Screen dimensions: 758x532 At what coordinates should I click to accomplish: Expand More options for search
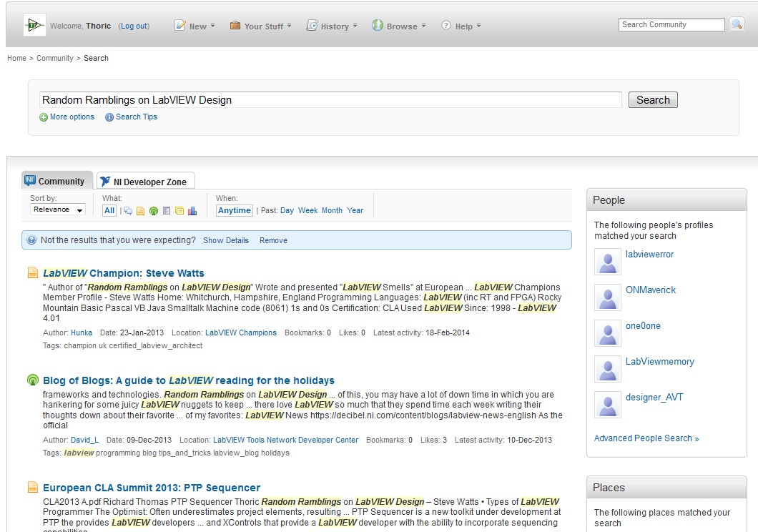click(x=72, y=117)
